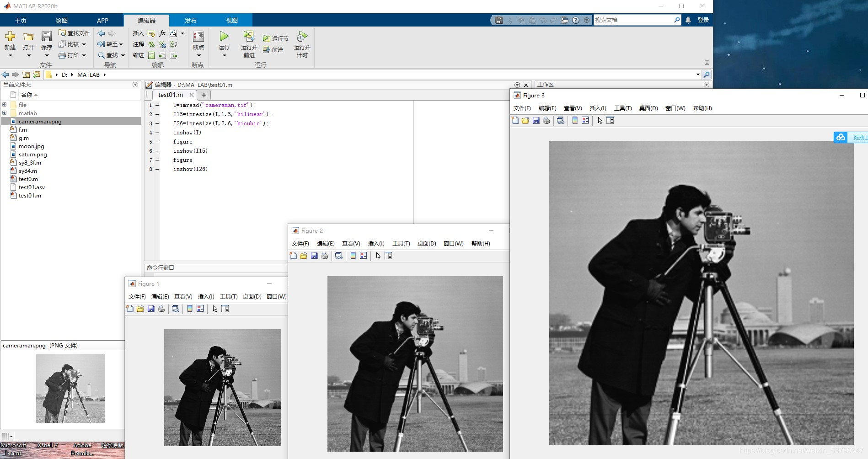Click the Find Files (查找文件) button

(74, 33)
